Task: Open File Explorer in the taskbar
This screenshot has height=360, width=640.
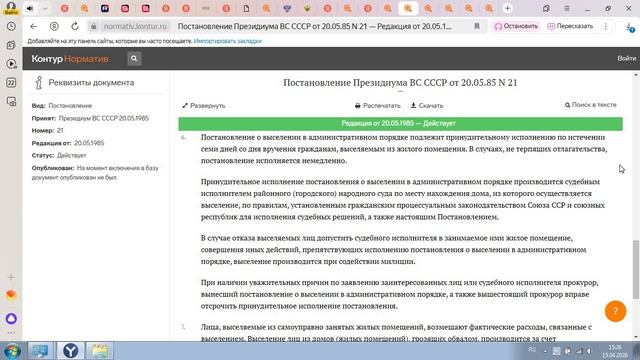Action: pos(99,351)
